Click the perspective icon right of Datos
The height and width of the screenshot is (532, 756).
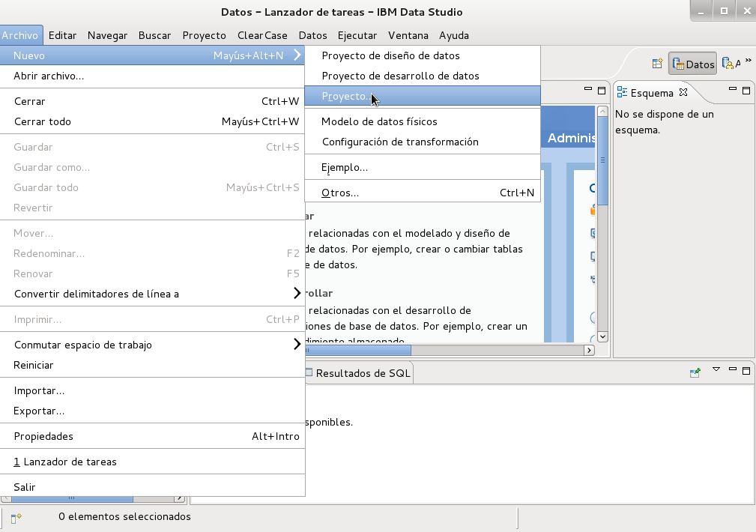pos(731,64)
